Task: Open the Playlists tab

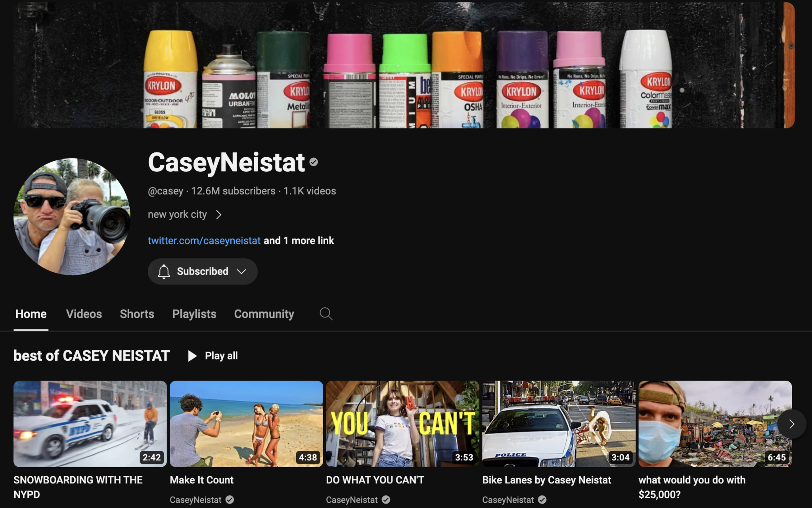Action: pos(194,314)
